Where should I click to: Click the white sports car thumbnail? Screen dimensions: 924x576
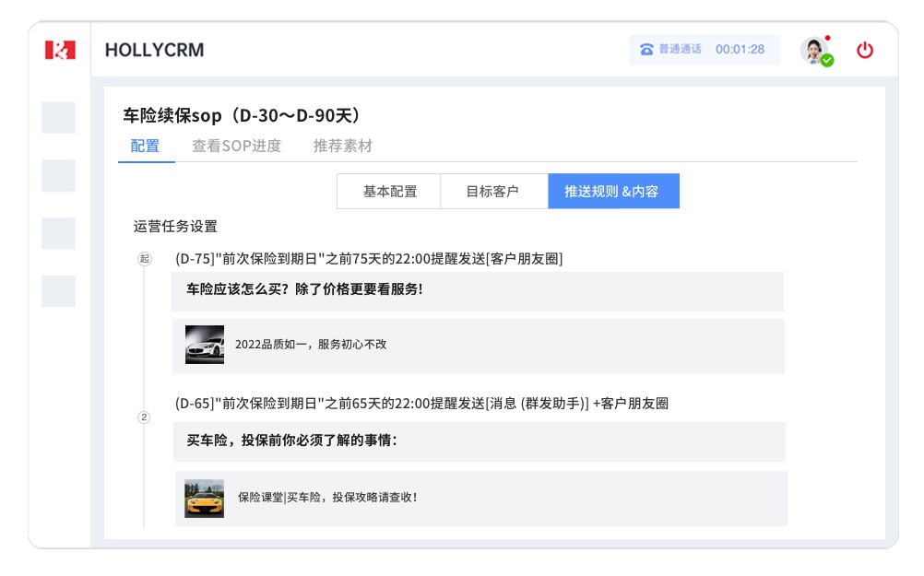pyautogui.click(x=204, y=345)
